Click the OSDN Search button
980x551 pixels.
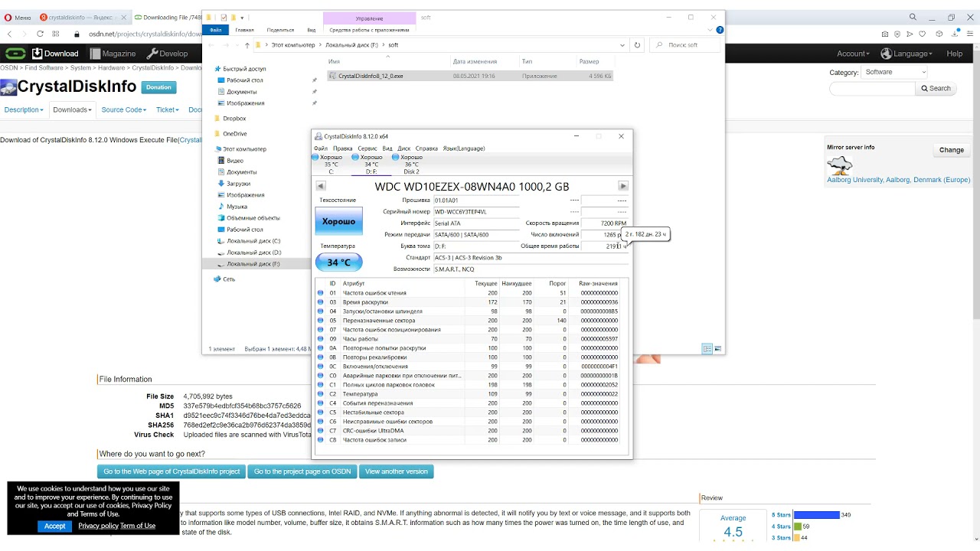[x=936, y=89]
